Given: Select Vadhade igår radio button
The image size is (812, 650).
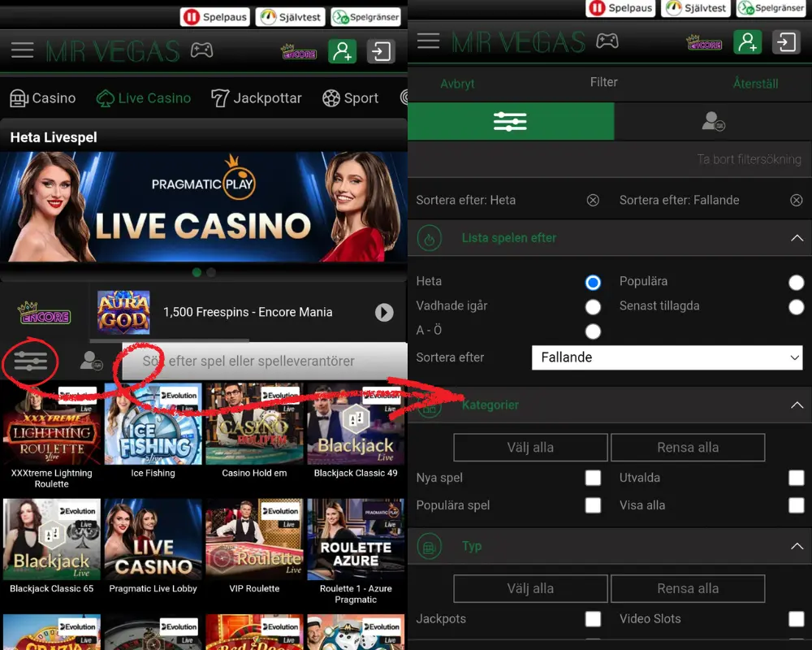Looking at the screenshot, I should click(x=593, y=307).
